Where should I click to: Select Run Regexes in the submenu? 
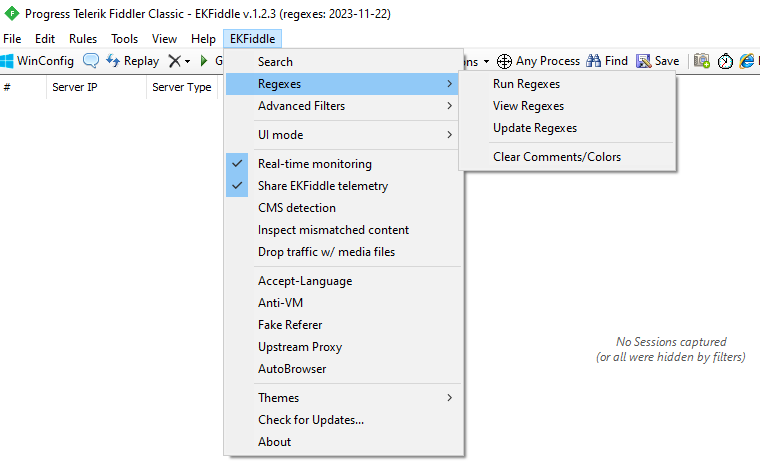567,84
